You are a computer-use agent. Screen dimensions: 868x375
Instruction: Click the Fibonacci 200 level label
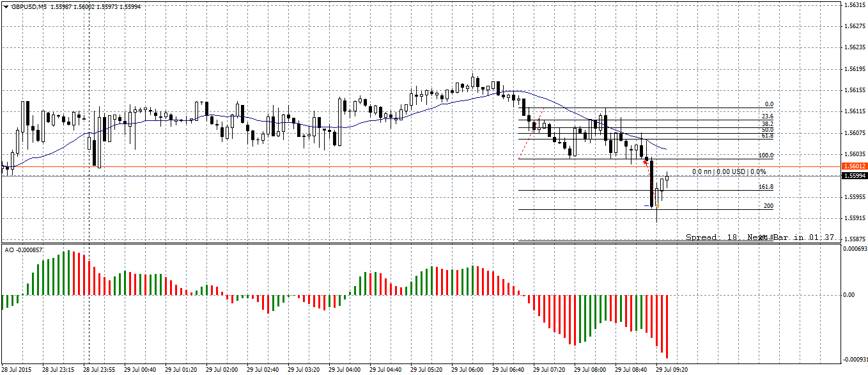click(768, 206)
